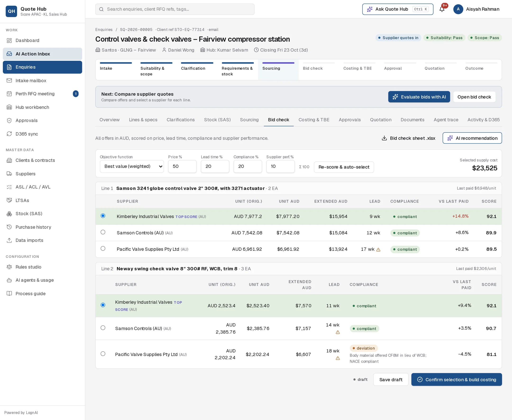Screen dimensions: 512x420
Task: Switch to Agent trace tab
Action: click(x=446, y=120)
